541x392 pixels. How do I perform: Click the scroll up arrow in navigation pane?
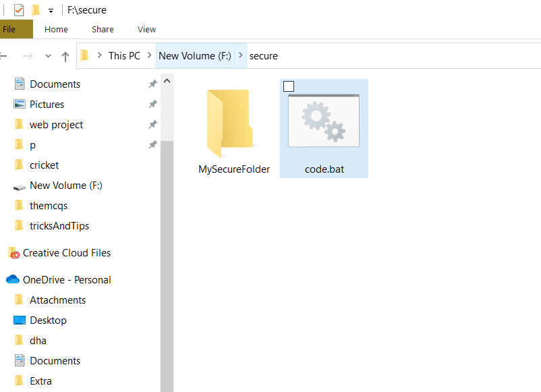[167, 81]
